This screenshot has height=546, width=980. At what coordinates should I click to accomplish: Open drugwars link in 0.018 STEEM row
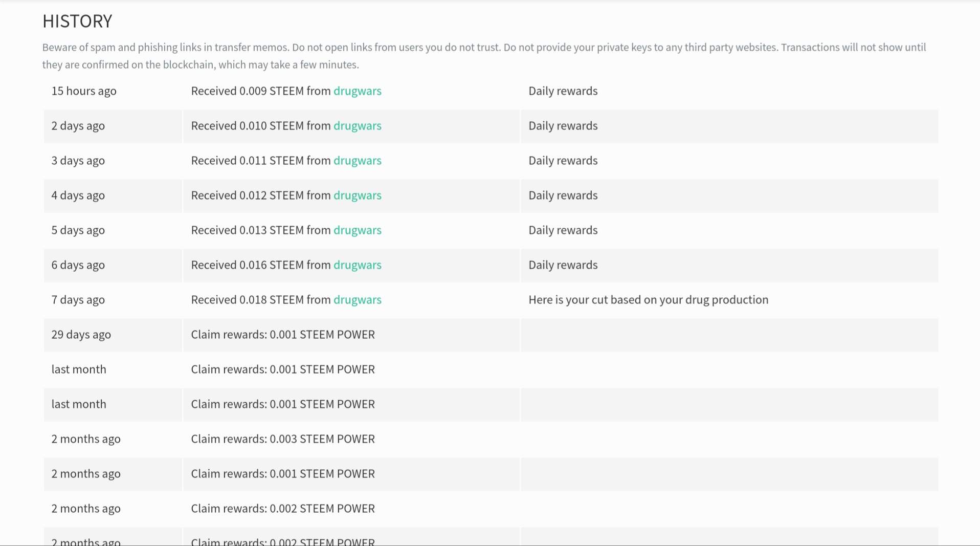coord(357,300)
